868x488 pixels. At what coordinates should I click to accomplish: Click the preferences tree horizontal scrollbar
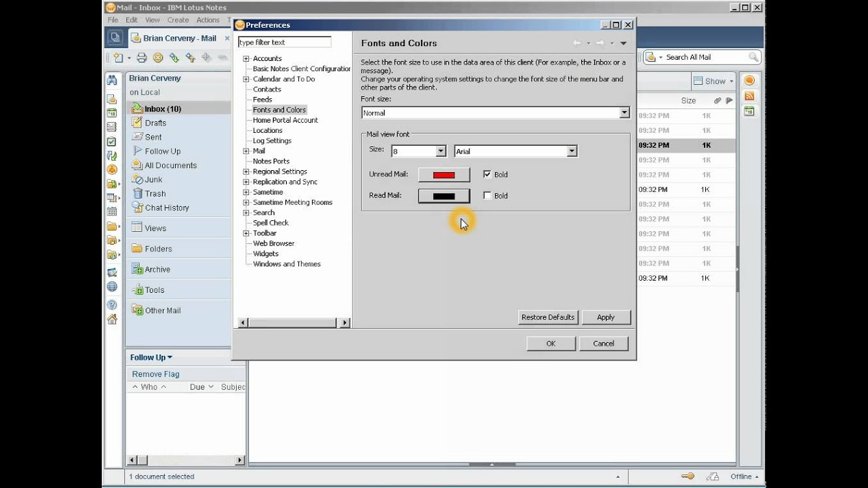pos(293,323)
